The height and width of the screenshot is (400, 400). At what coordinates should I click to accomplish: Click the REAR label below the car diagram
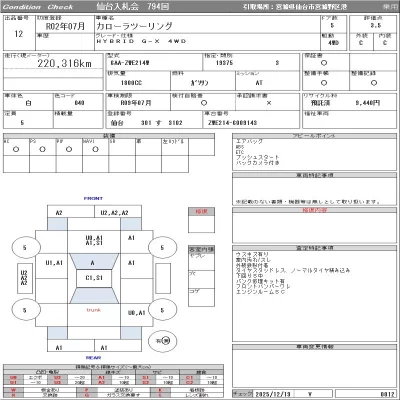click(93, 358)
